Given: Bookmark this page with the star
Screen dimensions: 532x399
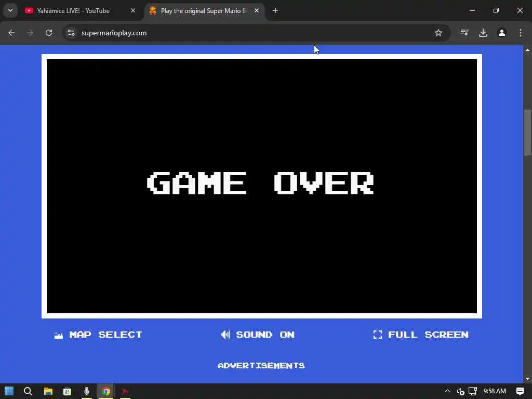Looking at the screenshot, I should click(x=438, y=33).
